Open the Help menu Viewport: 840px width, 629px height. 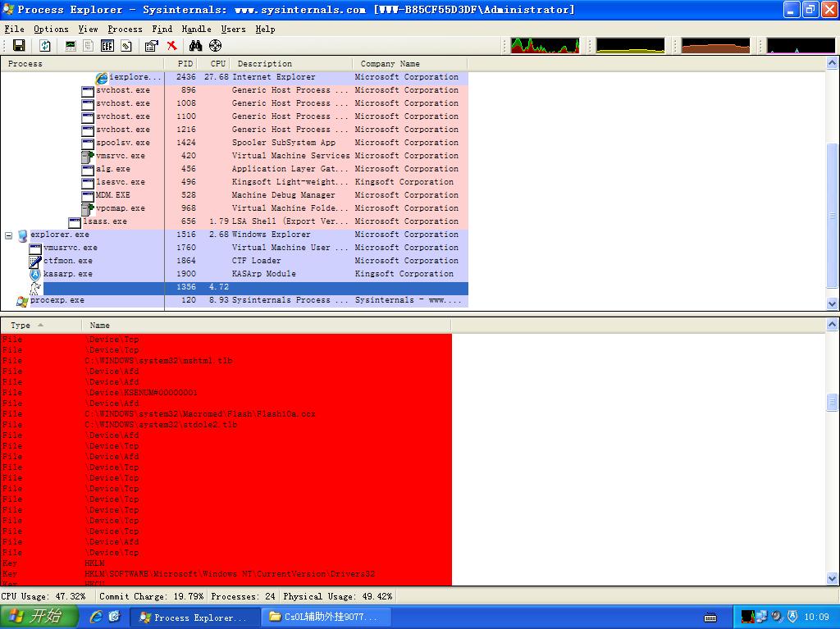pyautogui.click(x=265, y=29)
